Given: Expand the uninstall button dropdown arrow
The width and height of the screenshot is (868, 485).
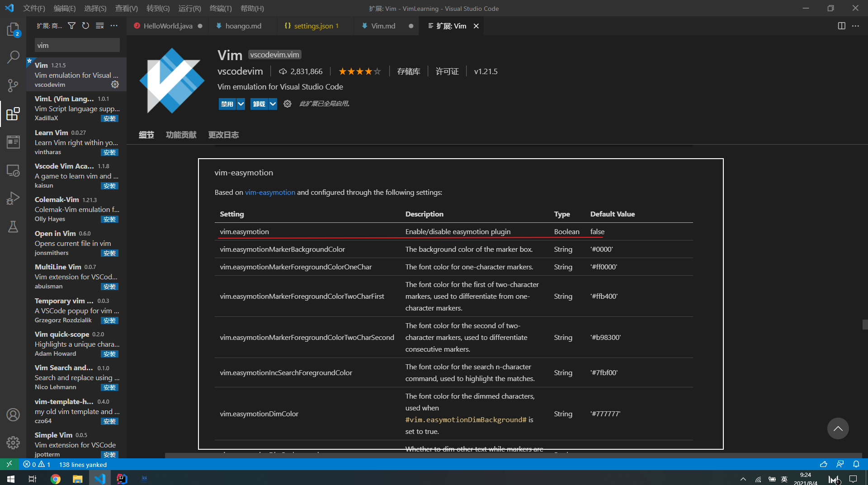Looking at the screenshot, I should tap(273, 104).
